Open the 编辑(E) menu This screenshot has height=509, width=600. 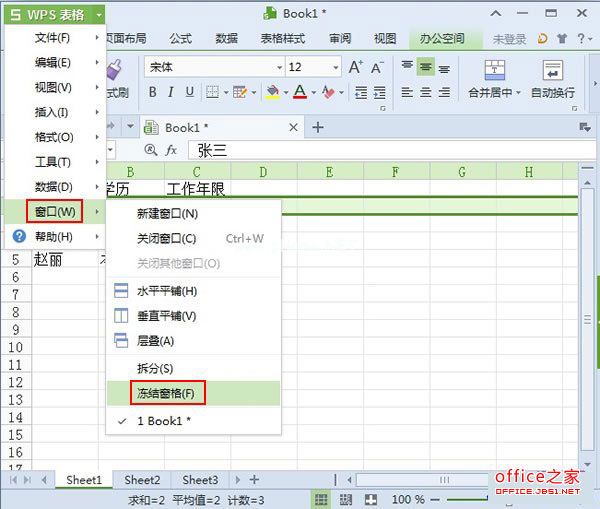[54, 62]
